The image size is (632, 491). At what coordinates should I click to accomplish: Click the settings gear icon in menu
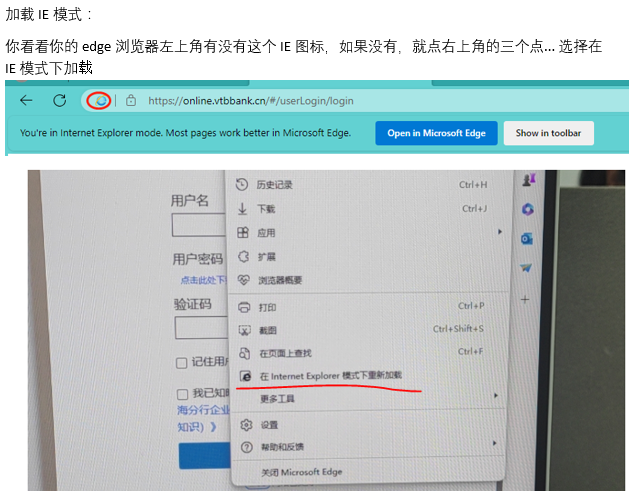tap(244, 425)
